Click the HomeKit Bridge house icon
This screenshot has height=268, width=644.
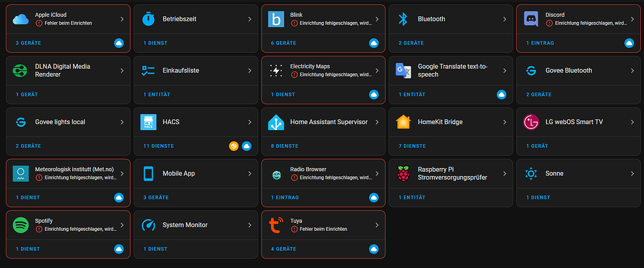click(x=403, y=122)
